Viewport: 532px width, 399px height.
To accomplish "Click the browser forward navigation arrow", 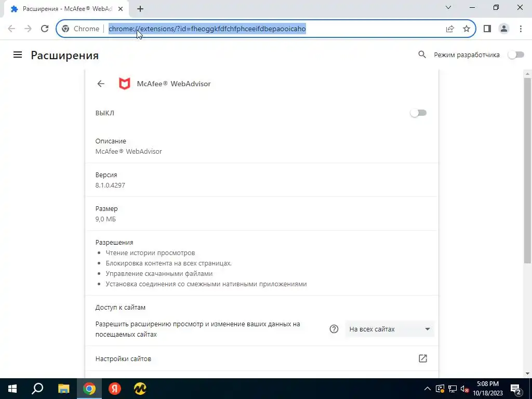I will [x=28, y=29].
